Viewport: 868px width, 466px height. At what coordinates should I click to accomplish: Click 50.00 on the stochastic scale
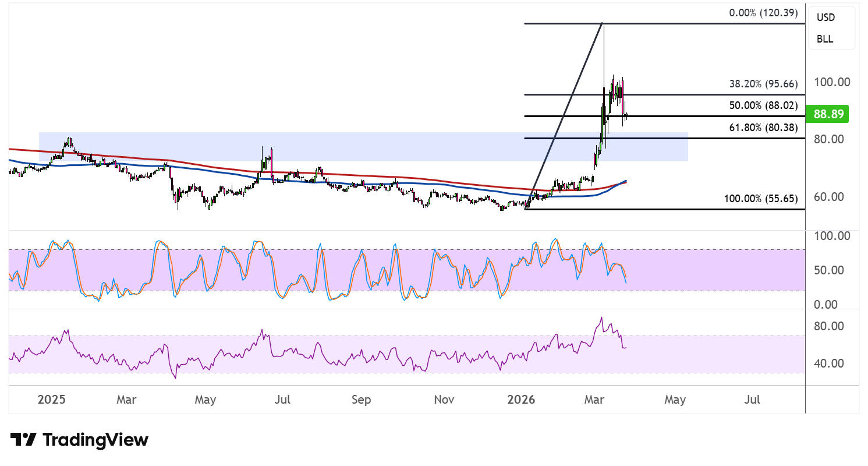(828, 270)
